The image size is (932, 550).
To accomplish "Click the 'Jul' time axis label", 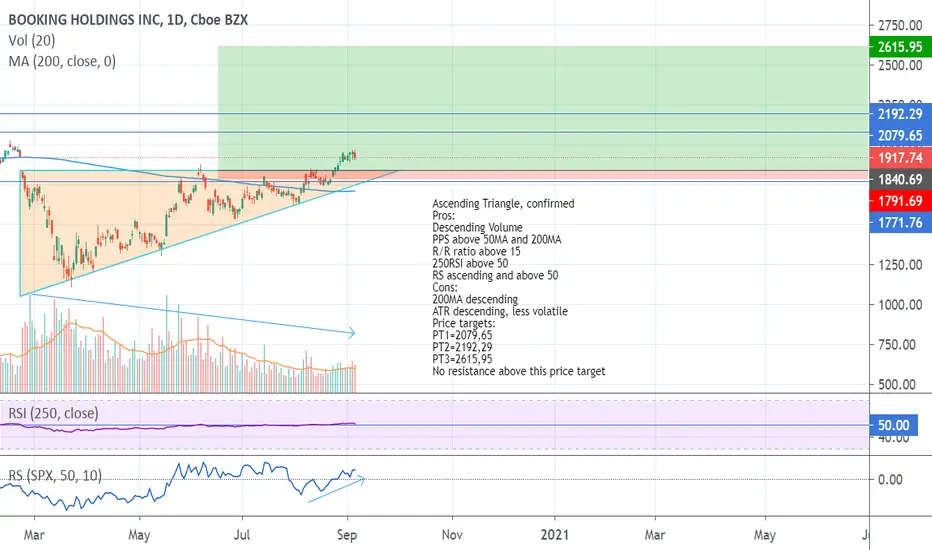I will (242, 535).
